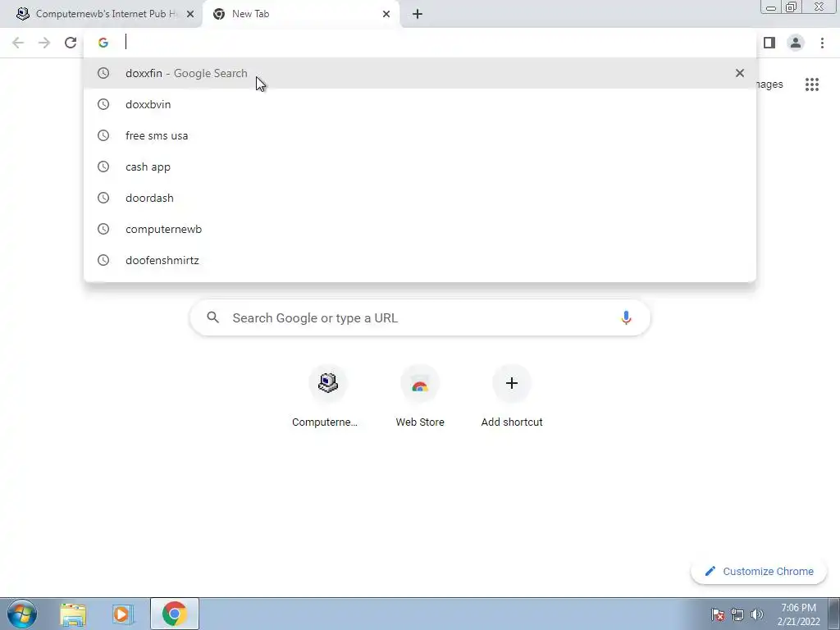This screenshot has width=840, height=630.
Task: Open the Computernewb shortcut tile
Action: click(327, 396)
